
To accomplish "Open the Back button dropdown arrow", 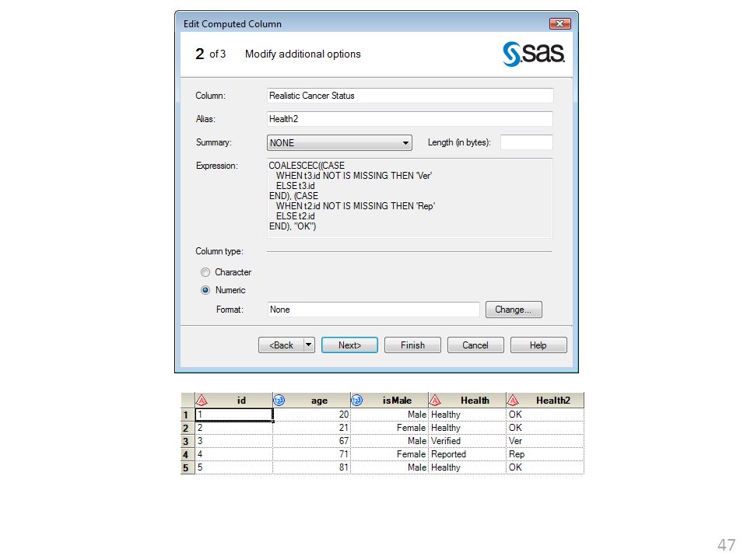I will click(309, 345).
